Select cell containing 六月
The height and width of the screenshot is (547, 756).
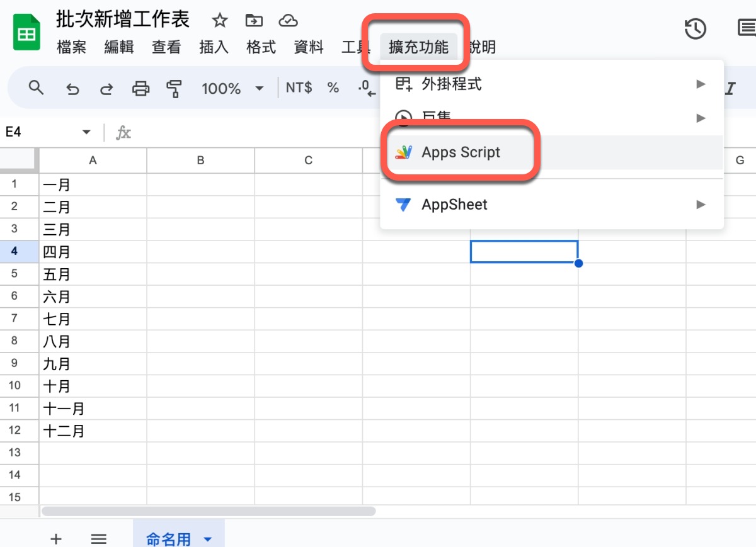[x=93, y=296]
